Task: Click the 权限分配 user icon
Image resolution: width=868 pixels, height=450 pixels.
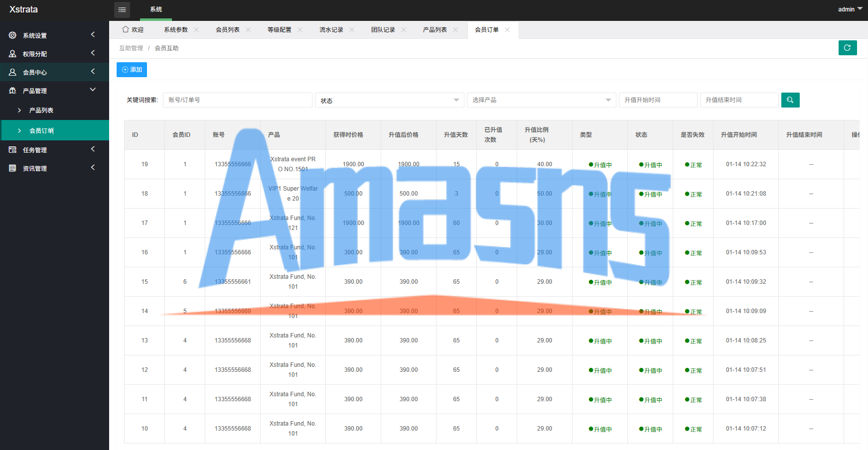Action: click(x=12, y=54)
